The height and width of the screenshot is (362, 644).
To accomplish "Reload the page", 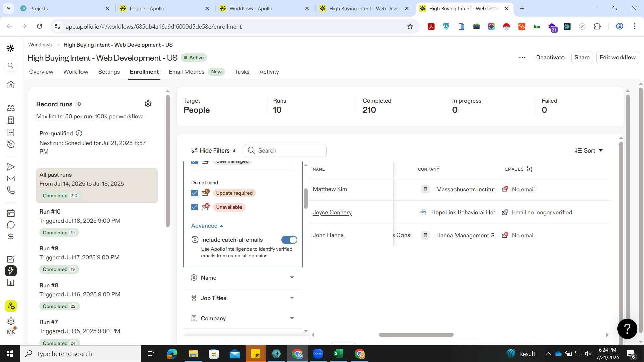I will [x=39, y=26].
